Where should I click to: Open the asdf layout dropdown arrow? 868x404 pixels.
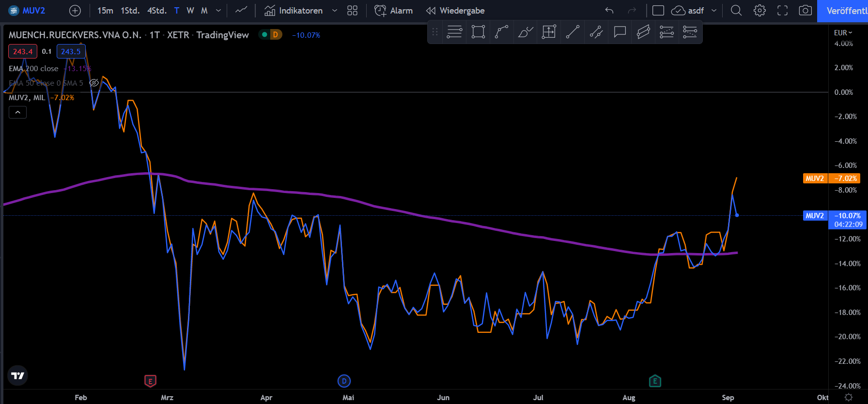713,11
